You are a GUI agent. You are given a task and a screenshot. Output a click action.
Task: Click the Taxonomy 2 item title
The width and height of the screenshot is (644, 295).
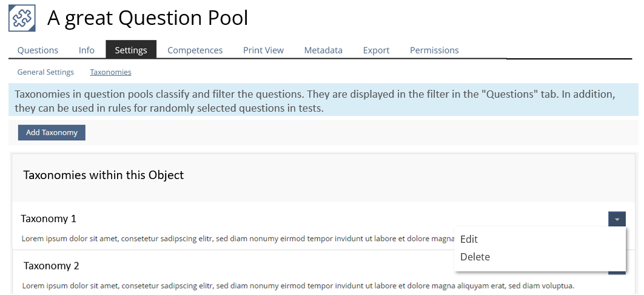[x=52, y=266]
